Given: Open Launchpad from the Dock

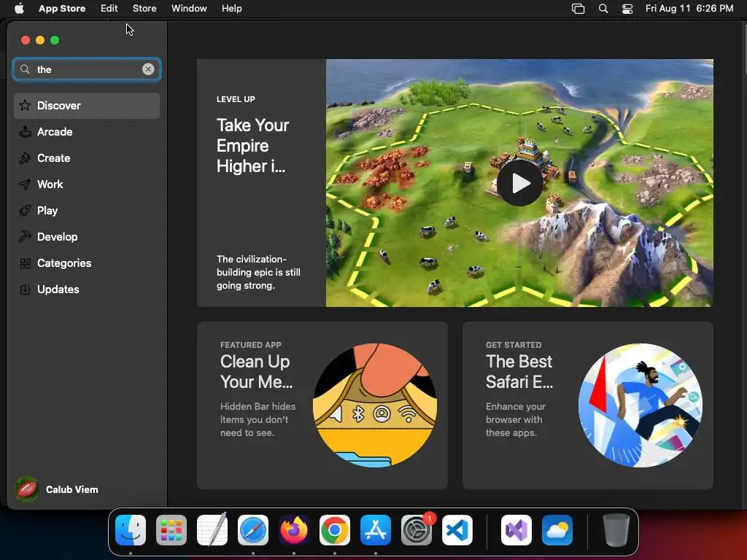Looking at the screenshot, I should [x=171, y=530].
